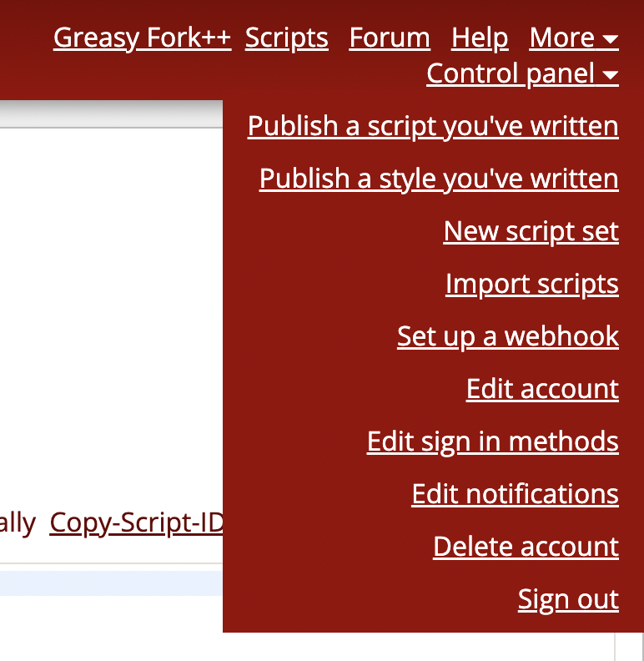Open Edit notifications entry

click(515, 494)
